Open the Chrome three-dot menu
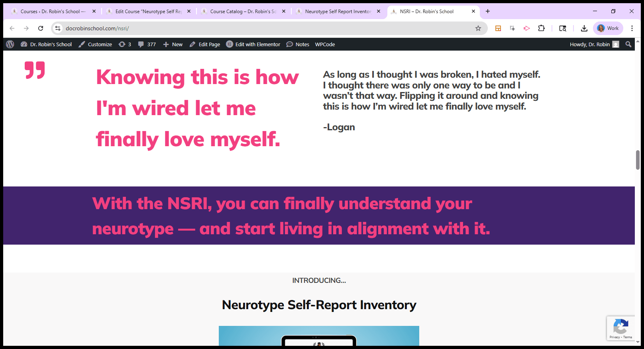 (x=632, y=28)
